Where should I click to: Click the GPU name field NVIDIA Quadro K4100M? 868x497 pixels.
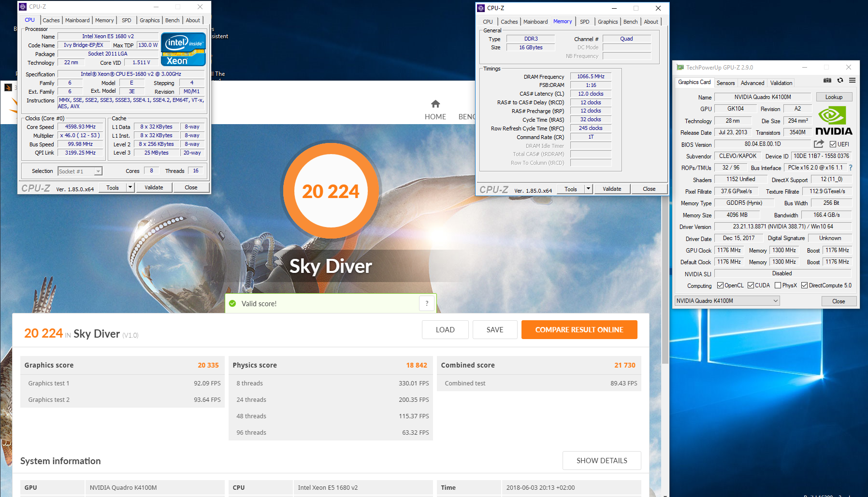click(763, 97)
